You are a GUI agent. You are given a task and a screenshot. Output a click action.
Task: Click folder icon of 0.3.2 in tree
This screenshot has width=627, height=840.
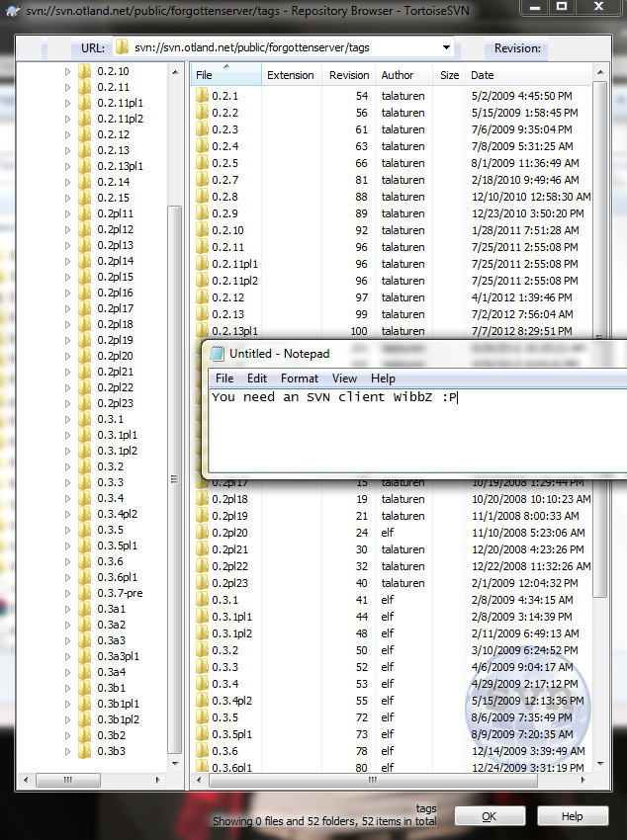[84, 466]
